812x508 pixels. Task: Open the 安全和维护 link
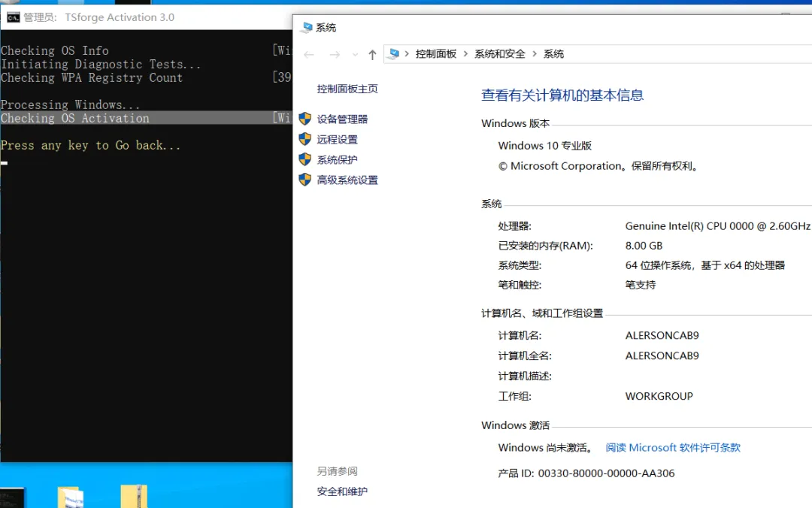pyautogui.click(x=342, y=491)
